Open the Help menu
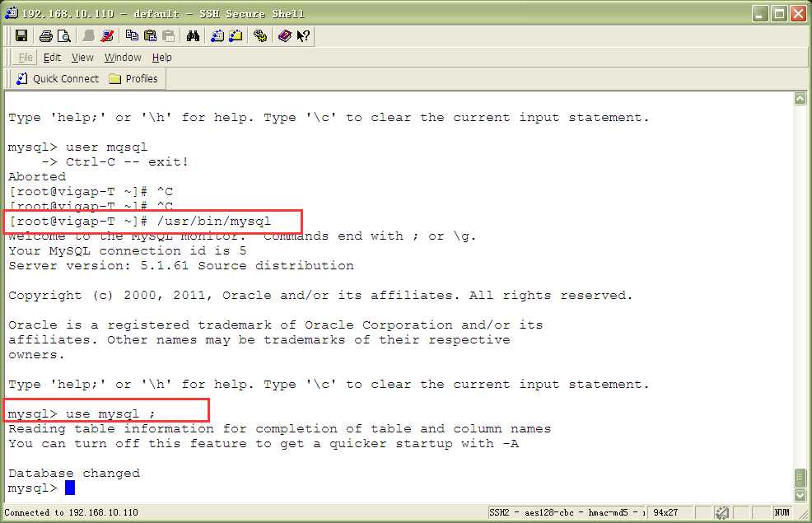Screen dimensions: 812x523 pyautogui.click(x=161, y=58)
